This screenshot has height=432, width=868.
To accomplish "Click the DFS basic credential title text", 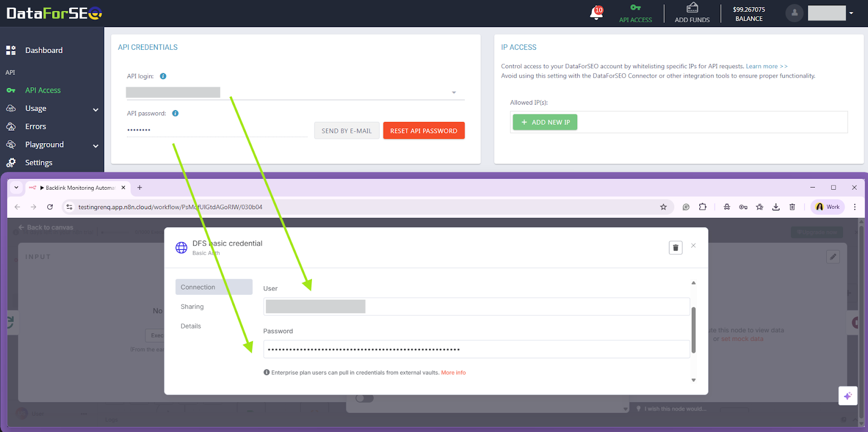I will coord(227,243).
